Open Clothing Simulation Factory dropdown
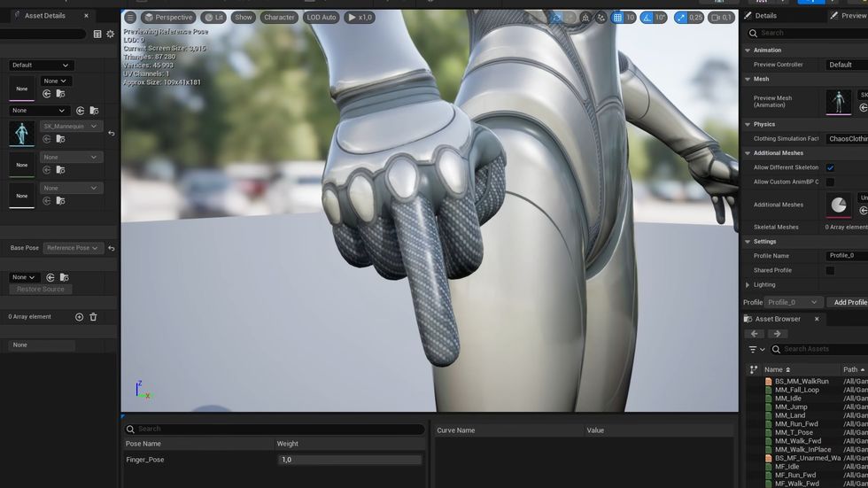The height and width of the screenshot is (488, 868). point(847,139)
